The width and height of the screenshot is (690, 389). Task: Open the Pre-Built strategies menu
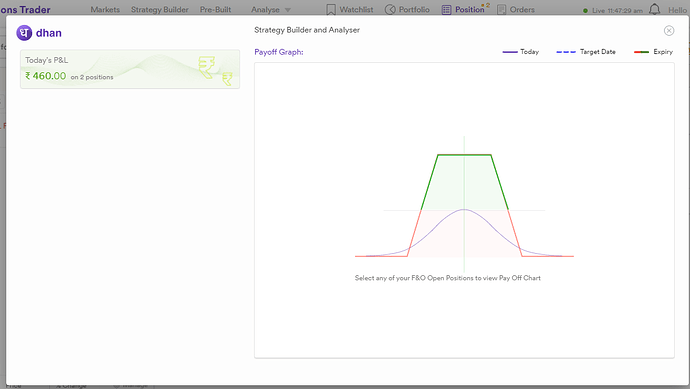click(215, 10)
